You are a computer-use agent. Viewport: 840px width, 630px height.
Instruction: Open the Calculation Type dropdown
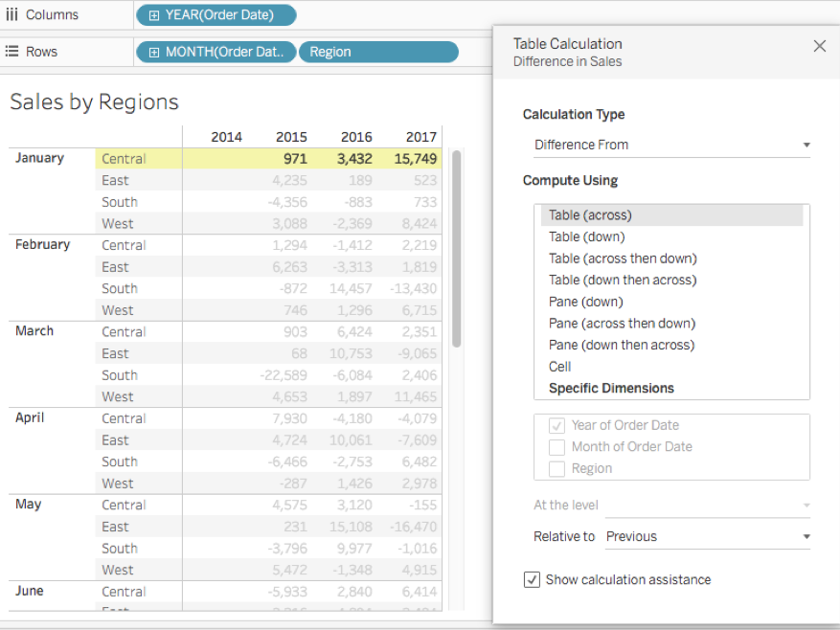tap(671, 146)
